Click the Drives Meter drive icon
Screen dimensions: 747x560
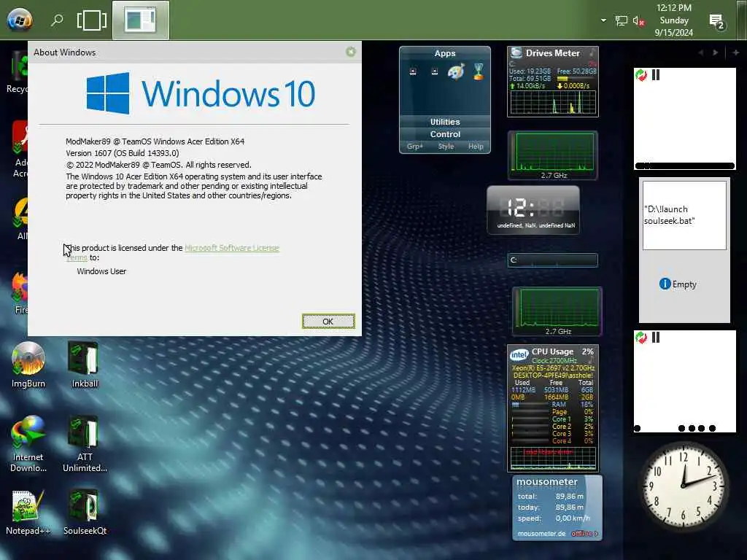click(516, 52)
